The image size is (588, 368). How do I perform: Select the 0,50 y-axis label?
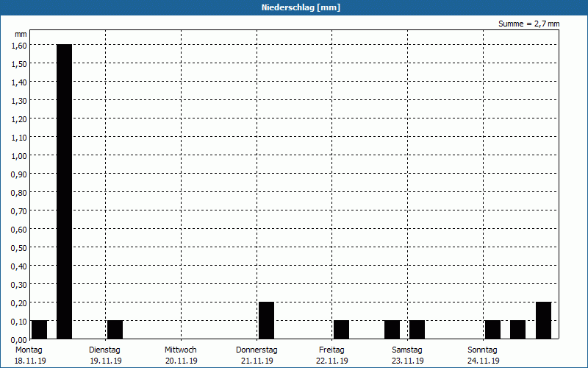click(x=19, y=248)
